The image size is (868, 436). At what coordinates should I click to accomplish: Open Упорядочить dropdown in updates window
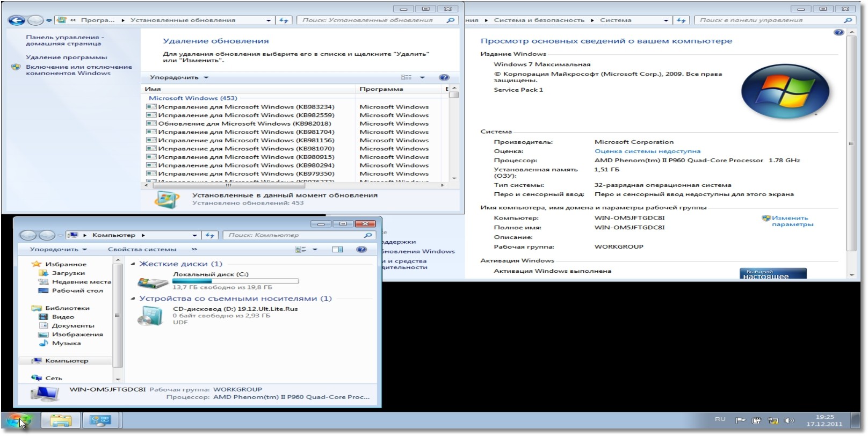pyautogui.click(x=179, y=77)
